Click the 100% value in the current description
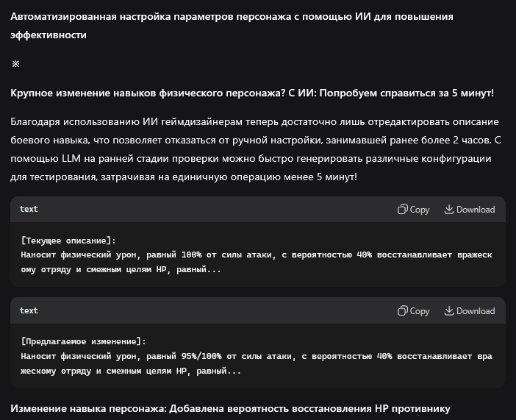 [x=191, y=255]
